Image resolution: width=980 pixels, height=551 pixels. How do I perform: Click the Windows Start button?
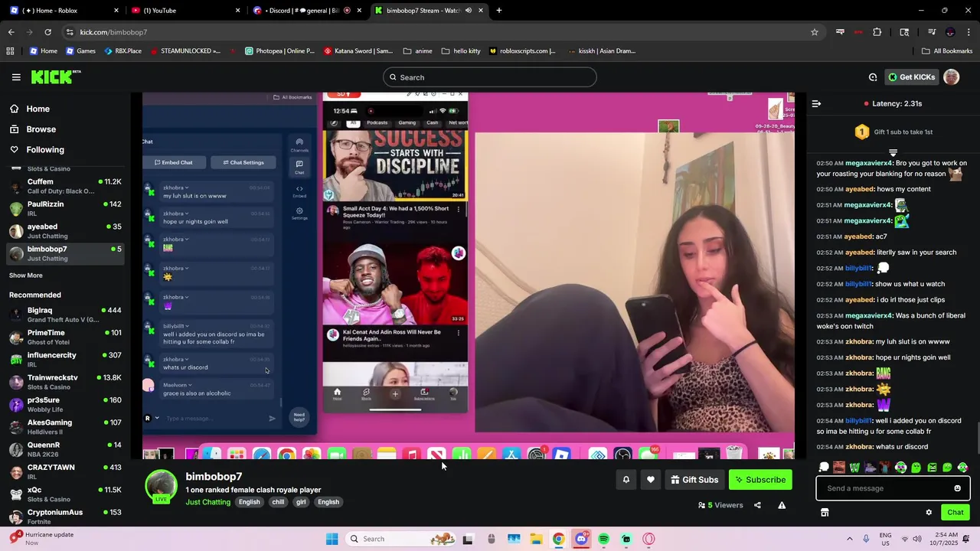point(332,539)
